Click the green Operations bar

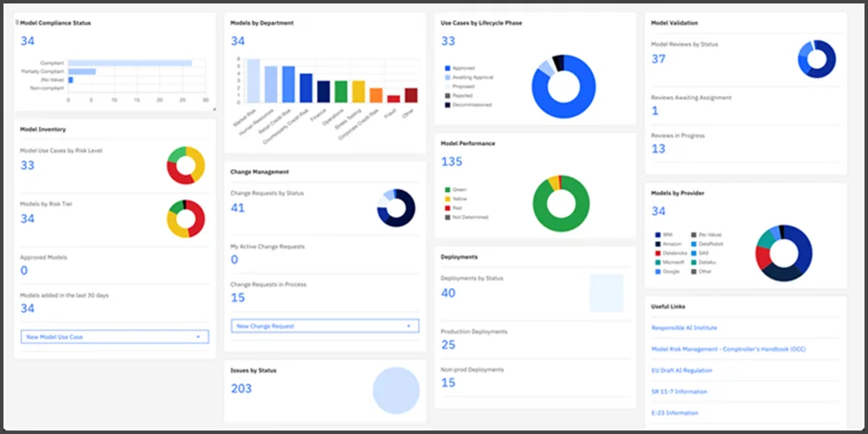click(x=341, y=92)
